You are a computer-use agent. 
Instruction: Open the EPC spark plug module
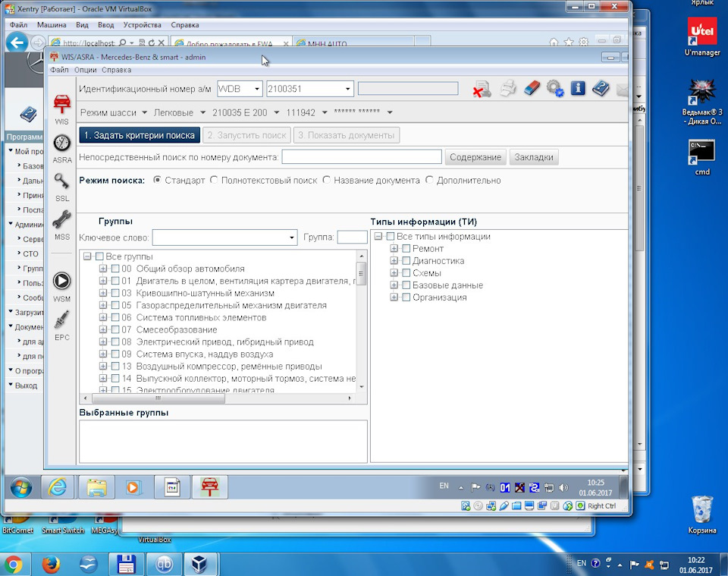point(61,325)
